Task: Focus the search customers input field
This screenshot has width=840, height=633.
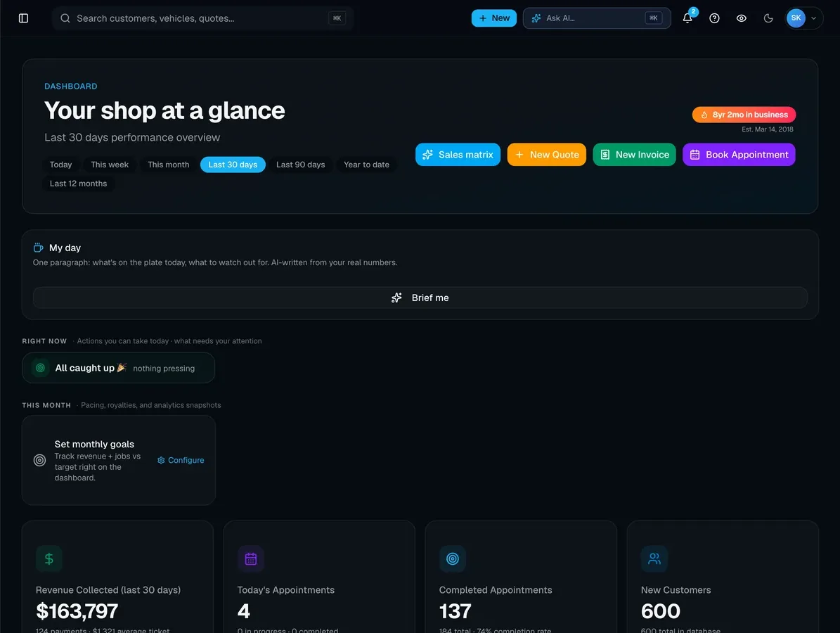Action: [x=203, y=18]
